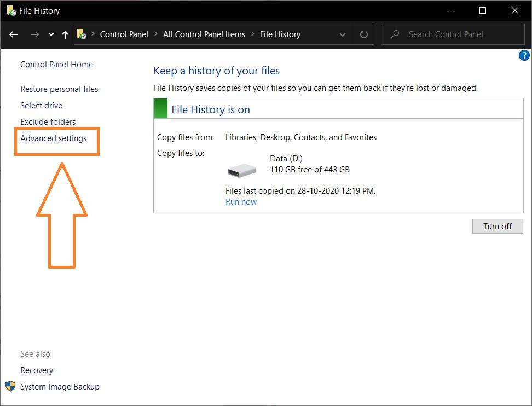532x406 pixels.
Task: Click the File History title bar icon
Action: pos(11,10)
